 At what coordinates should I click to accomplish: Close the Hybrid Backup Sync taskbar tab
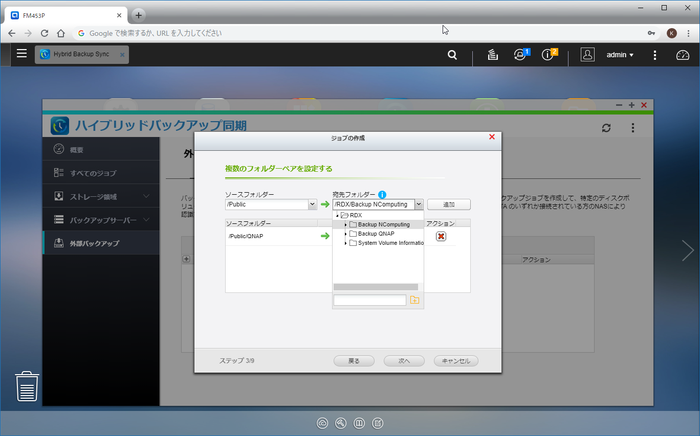tap(122, 55)
